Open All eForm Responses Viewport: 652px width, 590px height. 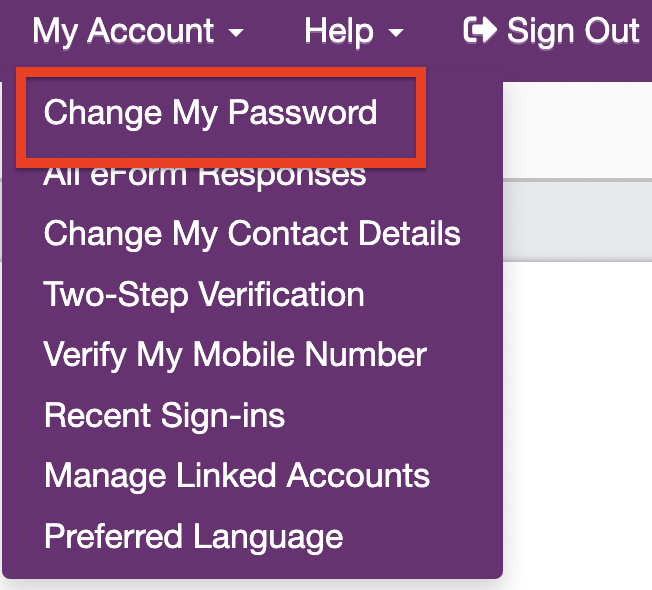(205, 175)
